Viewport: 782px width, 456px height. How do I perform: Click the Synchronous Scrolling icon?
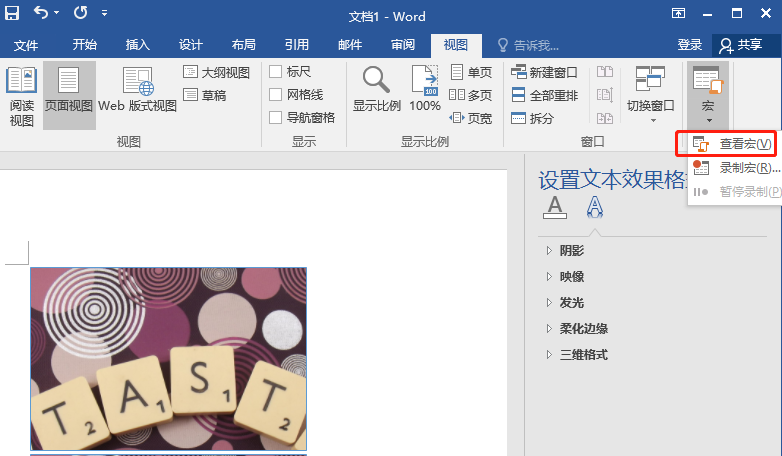click(605, 95)
